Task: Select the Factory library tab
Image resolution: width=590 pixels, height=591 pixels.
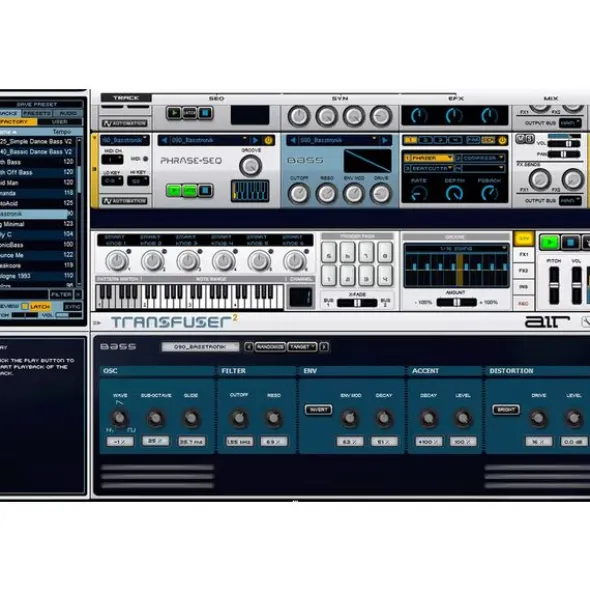Action: click(x=18, y=122)
